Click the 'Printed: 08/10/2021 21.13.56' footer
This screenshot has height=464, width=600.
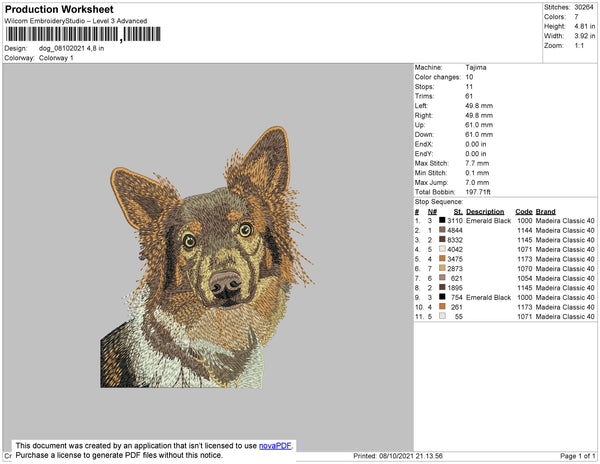coord(398,456)
